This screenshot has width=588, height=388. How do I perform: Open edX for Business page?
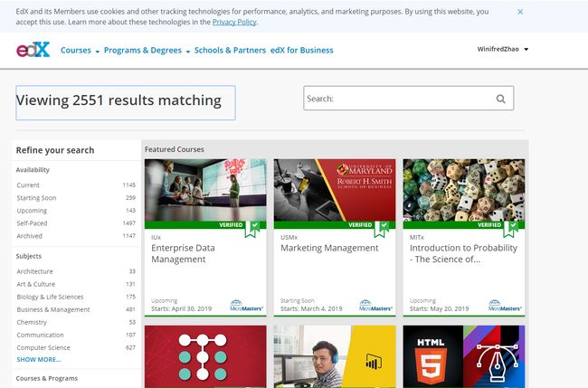point(301,51)
